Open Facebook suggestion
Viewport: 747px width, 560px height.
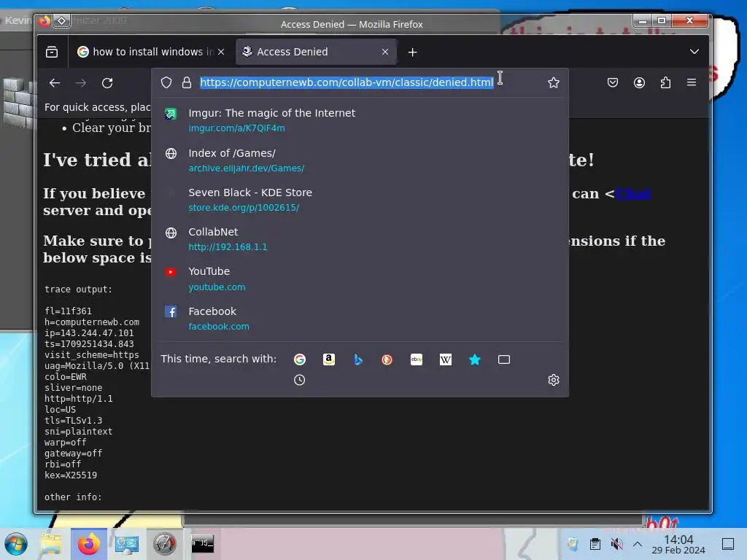tap(360, 318)
